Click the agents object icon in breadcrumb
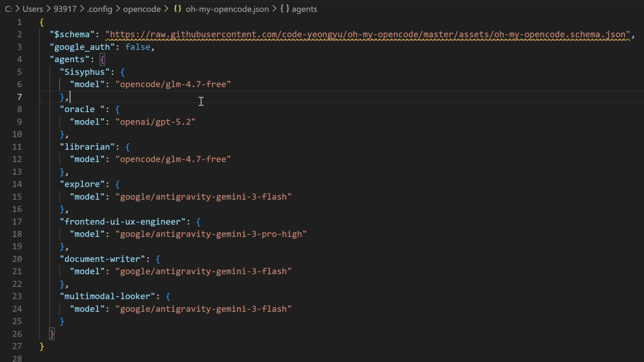644x362 pixels. [x=284, y=9]
